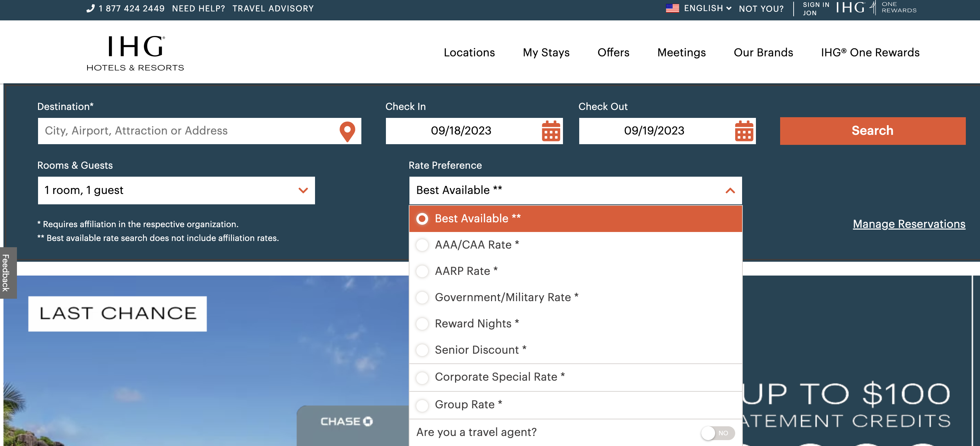980x446 pixels.
Task: Select the Reward Nights radio option
Action: pyautogui.click(x=422, y=324)
